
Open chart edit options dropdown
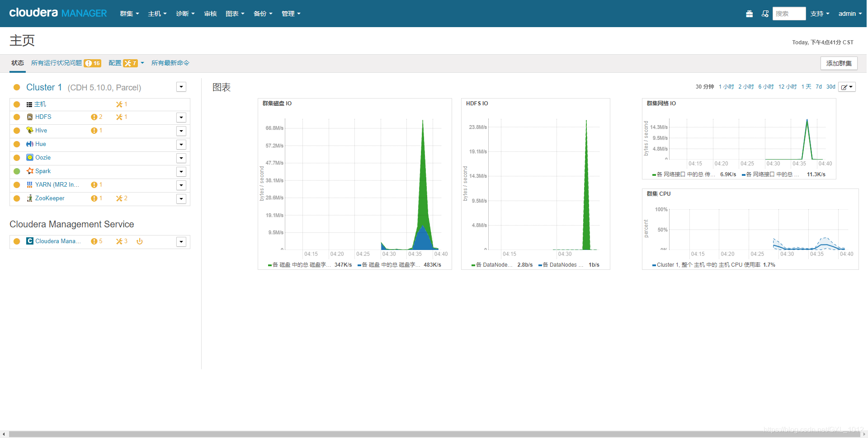point(847,87)
